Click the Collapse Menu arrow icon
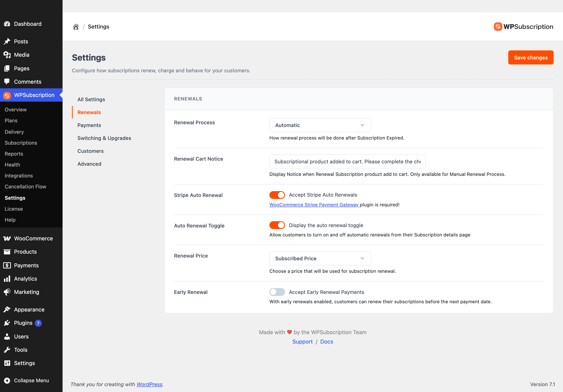Viewport: 563px width, 392px height. click(x=7, y=380)
